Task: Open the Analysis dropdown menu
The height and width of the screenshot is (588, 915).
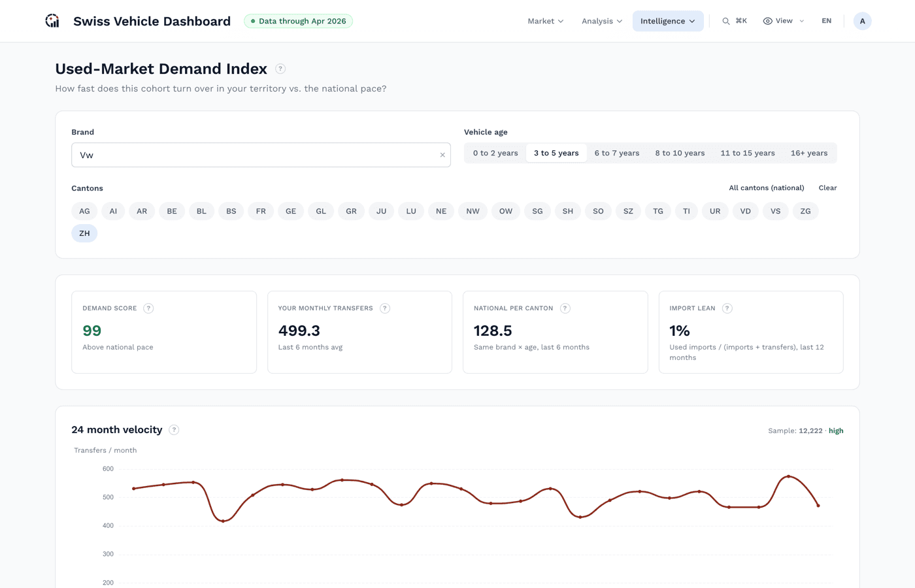Action: click(x=602, y=21)
